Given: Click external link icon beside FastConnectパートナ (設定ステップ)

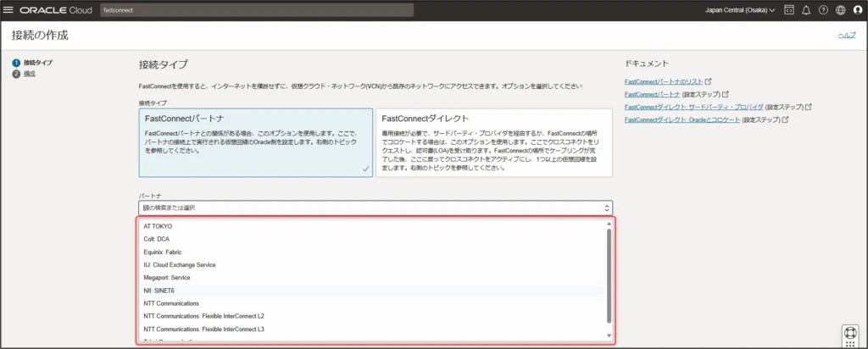Looking at the screenshot, I should coord(726,95).
